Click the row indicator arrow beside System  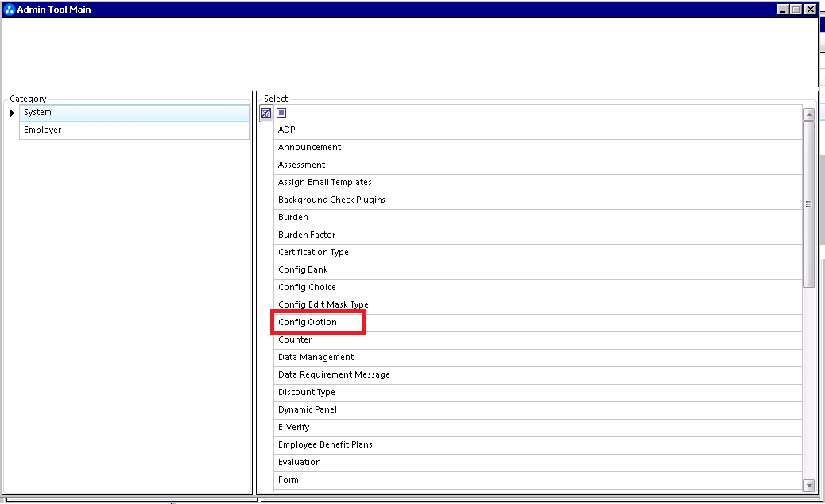12,113
